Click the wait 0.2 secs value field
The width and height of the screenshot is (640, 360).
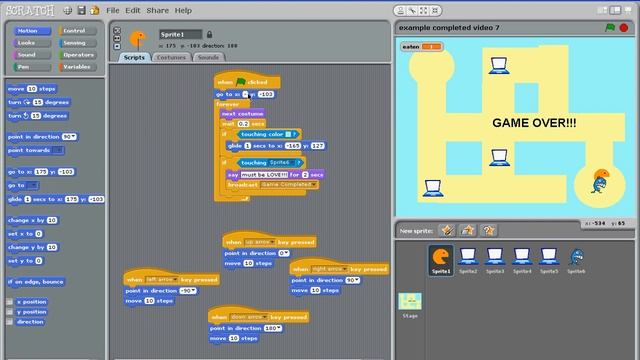pyautogui.click(x=244, y=124)
